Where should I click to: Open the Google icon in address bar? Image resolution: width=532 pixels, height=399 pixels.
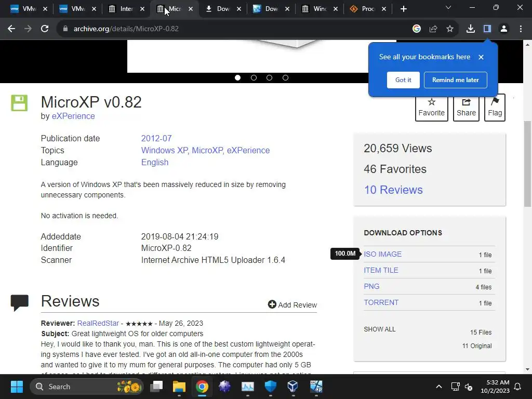pos(417,29)
